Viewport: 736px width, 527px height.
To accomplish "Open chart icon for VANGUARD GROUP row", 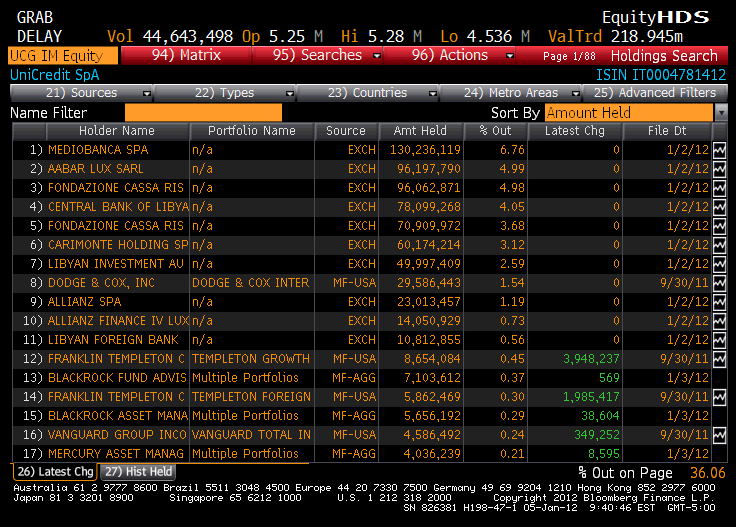I will coord(719,435).
